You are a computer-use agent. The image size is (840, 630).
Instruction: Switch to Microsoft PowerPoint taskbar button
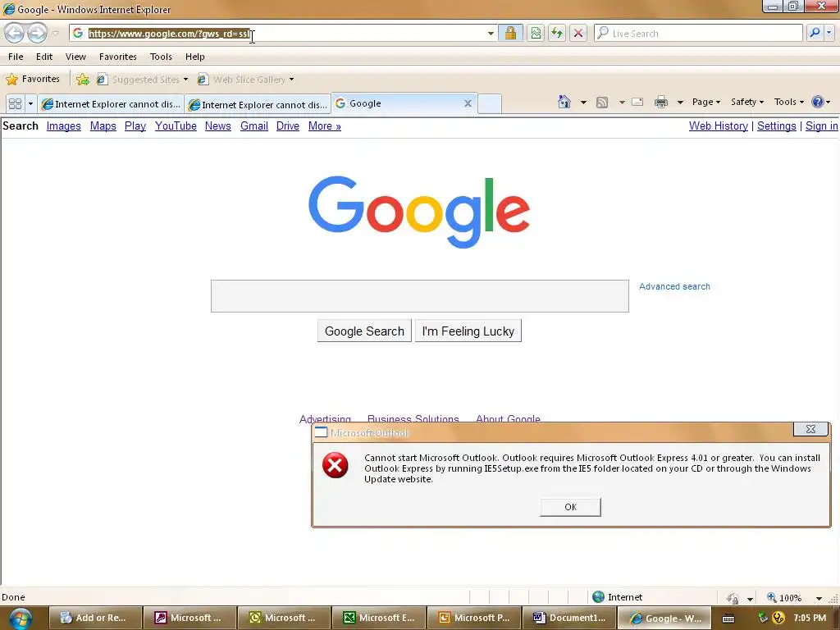click(x=473, y=618)
